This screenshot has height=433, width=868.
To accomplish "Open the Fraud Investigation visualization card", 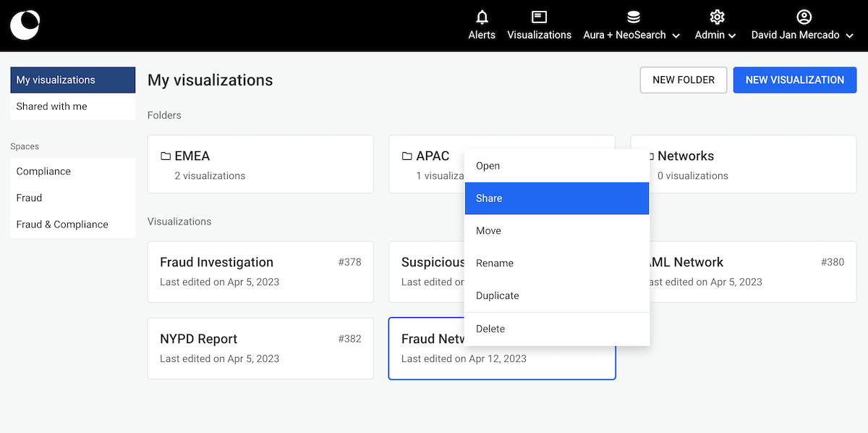I will pos(260,272).
